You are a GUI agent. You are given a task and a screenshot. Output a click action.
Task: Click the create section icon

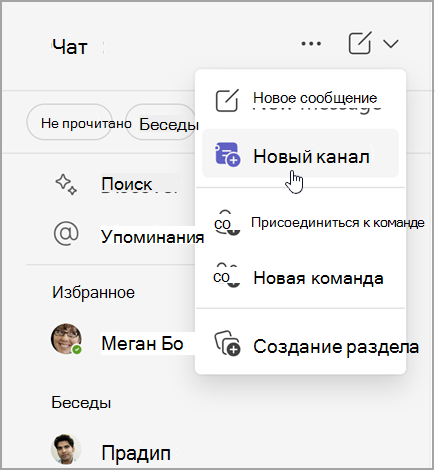tap(227, 343)
